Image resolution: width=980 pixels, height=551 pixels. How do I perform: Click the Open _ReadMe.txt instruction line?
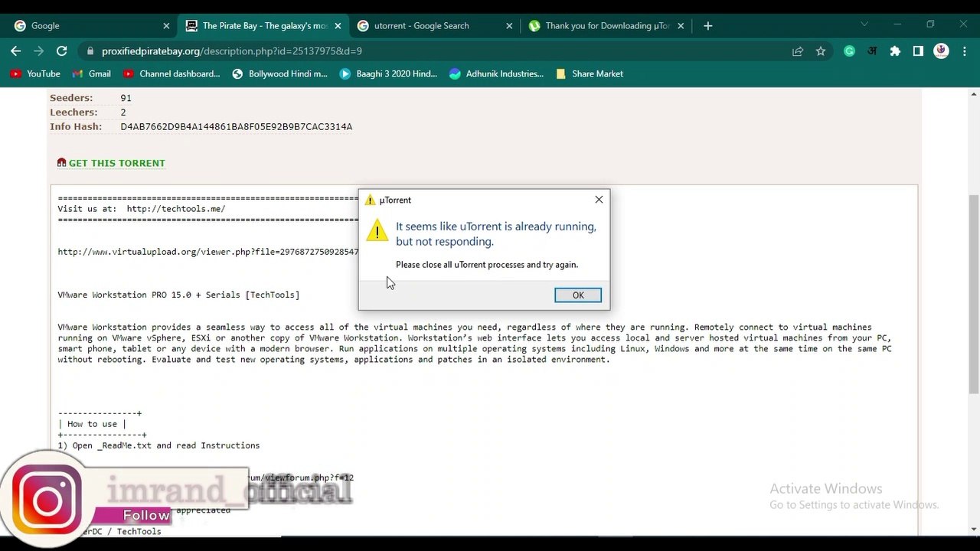point(158,445)
